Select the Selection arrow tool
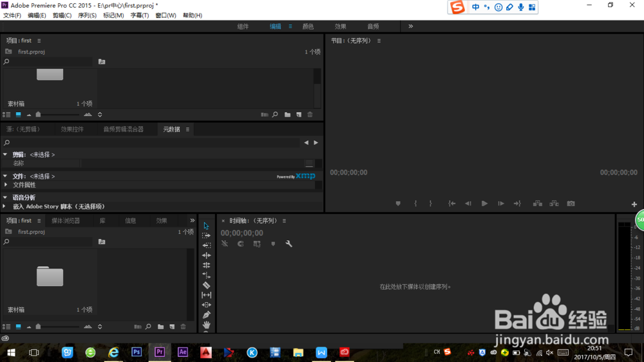This screenshot has width=644, height=362. (206, 226)
